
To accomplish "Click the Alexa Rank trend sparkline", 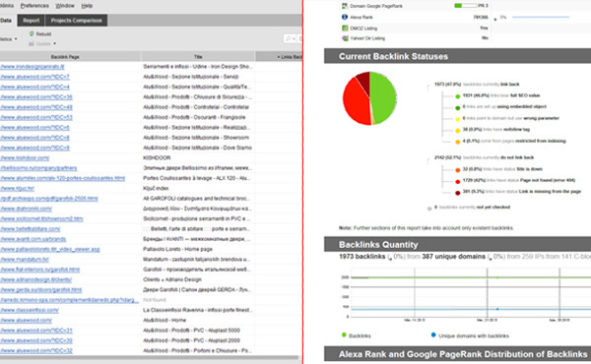I will point(540,17).
